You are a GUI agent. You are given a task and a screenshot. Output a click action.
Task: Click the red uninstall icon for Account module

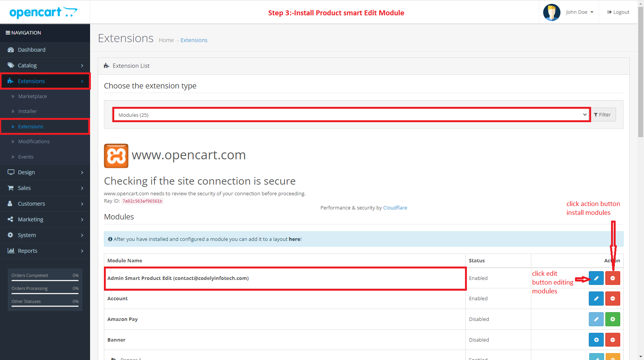(x=613, y=298)
